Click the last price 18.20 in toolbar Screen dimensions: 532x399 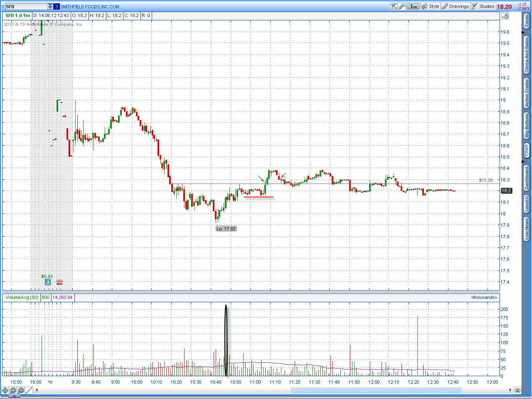click(505, 7)
